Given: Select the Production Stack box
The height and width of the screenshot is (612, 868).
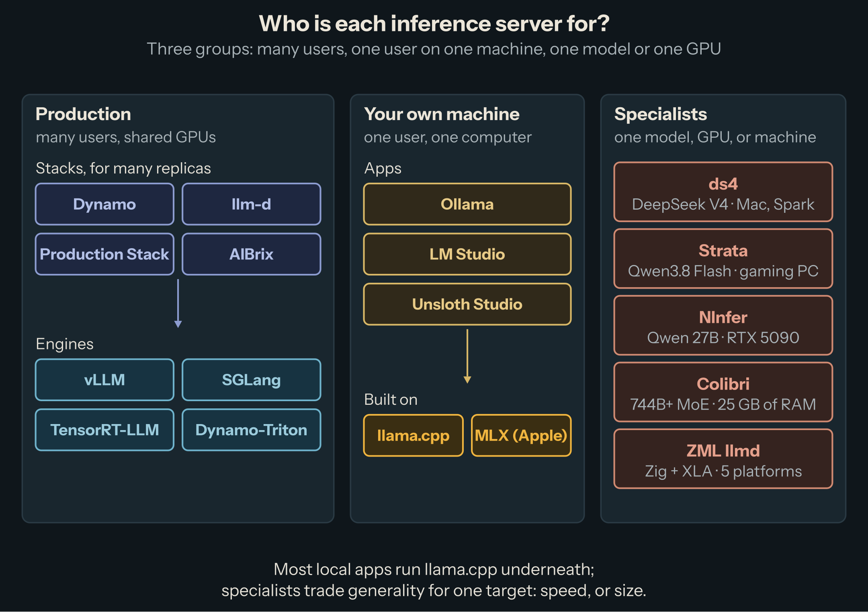Looking at the screenshot, I should tap(104, 254).
